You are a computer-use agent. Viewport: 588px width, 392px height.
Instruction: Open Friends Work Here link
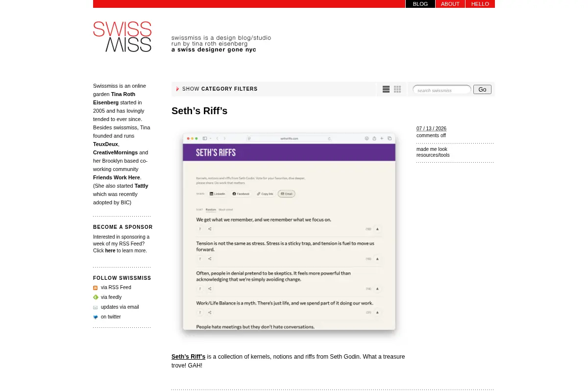tap(117, 177)
